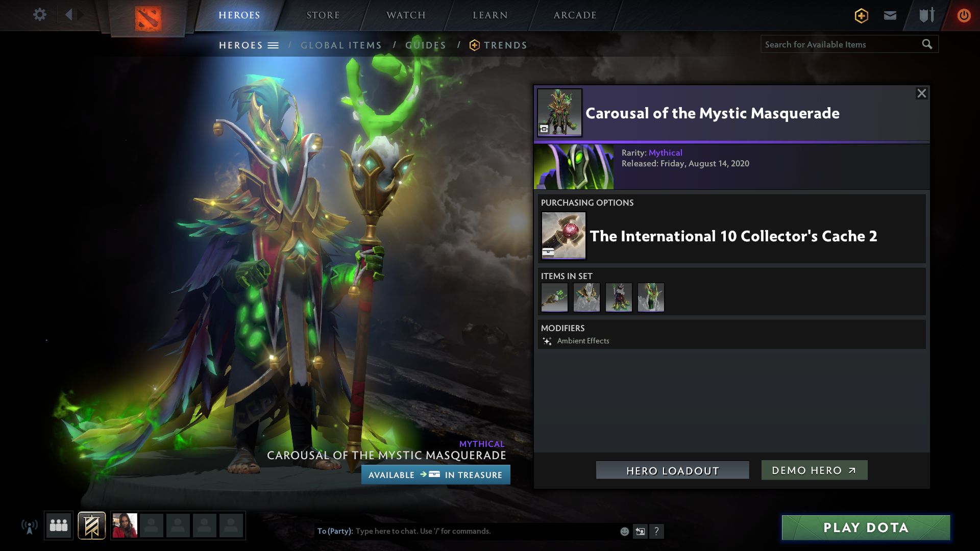This screenshot has height=551, width=980.
Task: Select the leaderboard/rankings icon
Action: [x=926, y=14]
